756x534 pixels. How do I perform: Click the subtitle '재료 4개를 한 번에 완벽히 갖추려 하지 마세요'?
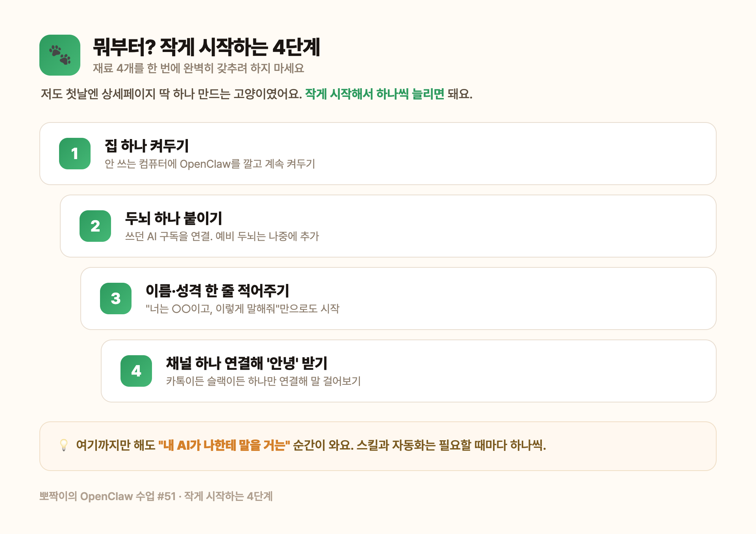[198, 68]
